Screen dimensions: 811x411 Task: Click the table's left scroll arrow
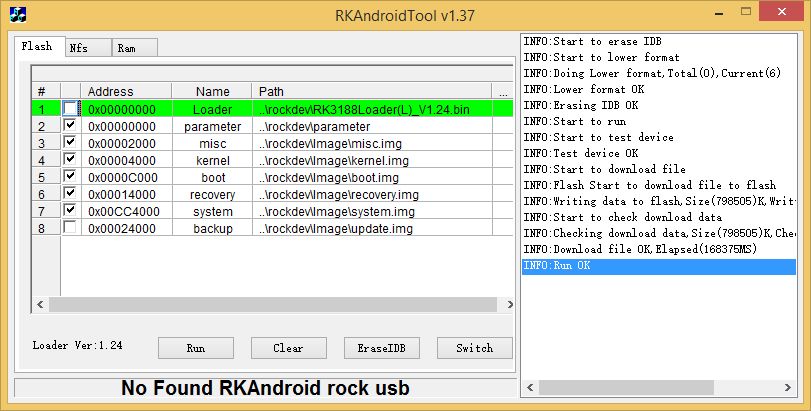(x=40, y=304)
